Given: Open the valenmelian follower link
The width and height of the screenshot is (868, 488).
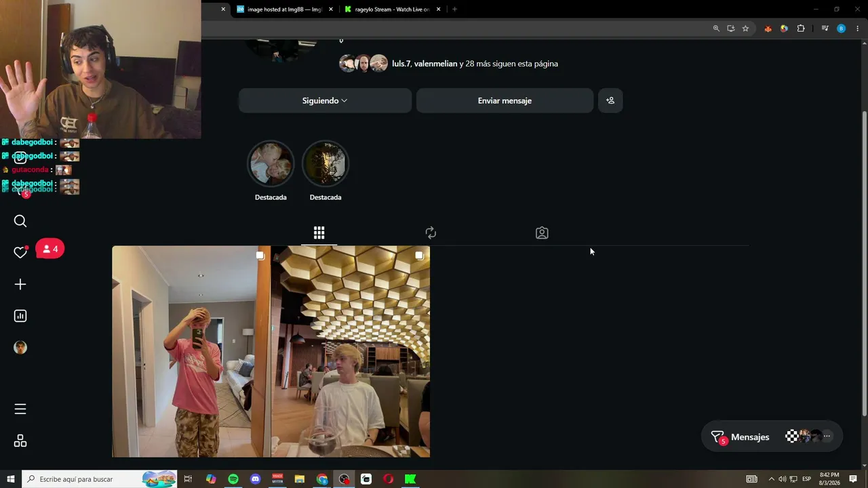Looking at the screenshot, I should click(x=435, y=64).
